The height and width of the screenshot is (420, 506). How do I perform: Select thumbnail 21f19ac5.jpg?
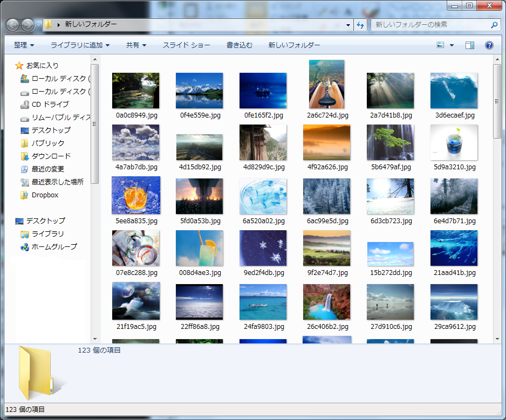coord(136,301)
